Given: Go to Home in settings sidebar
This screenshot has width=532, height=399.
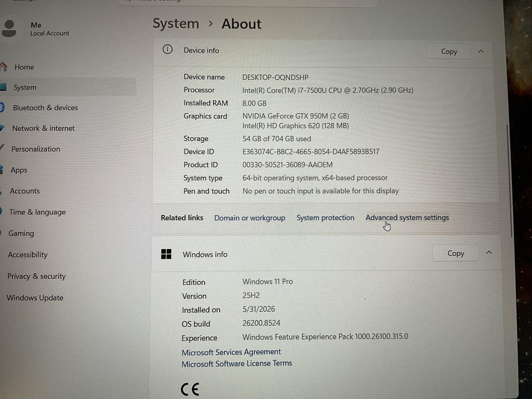Looking at the screenshot, I should point(24,67).
